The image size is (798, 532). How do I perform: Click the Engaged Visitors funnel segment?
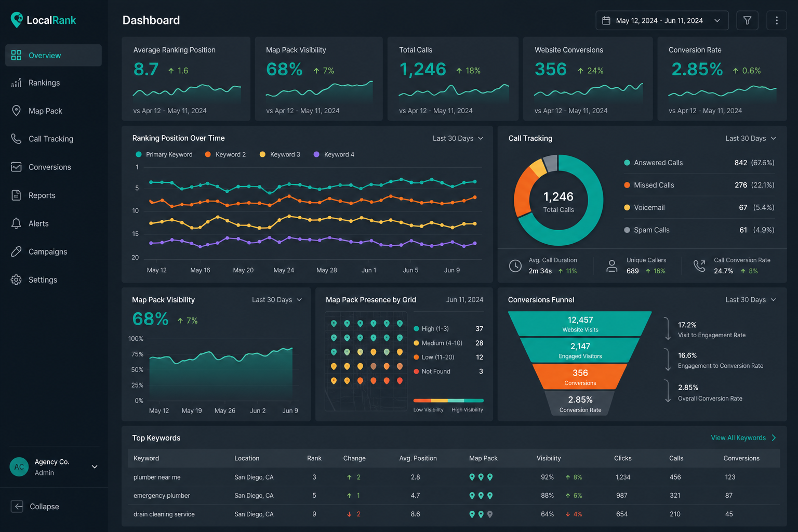580,351
